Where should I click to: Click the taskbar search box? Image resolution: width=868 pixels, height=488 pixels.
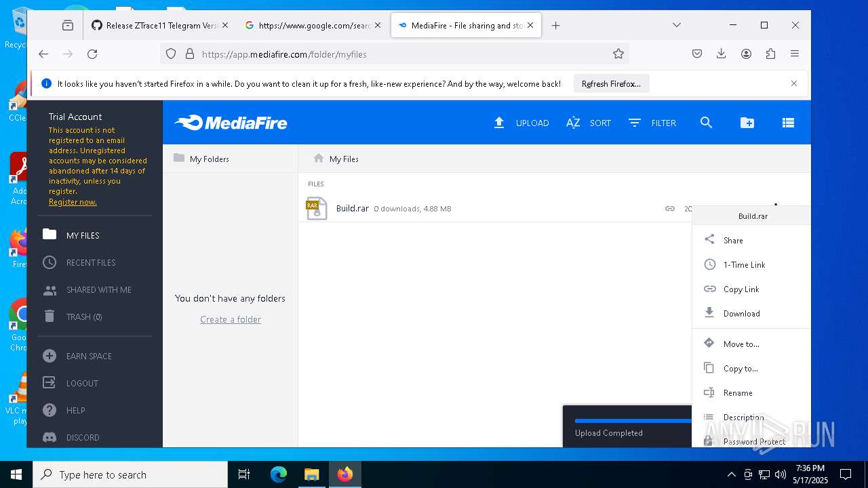click(130, 474)
